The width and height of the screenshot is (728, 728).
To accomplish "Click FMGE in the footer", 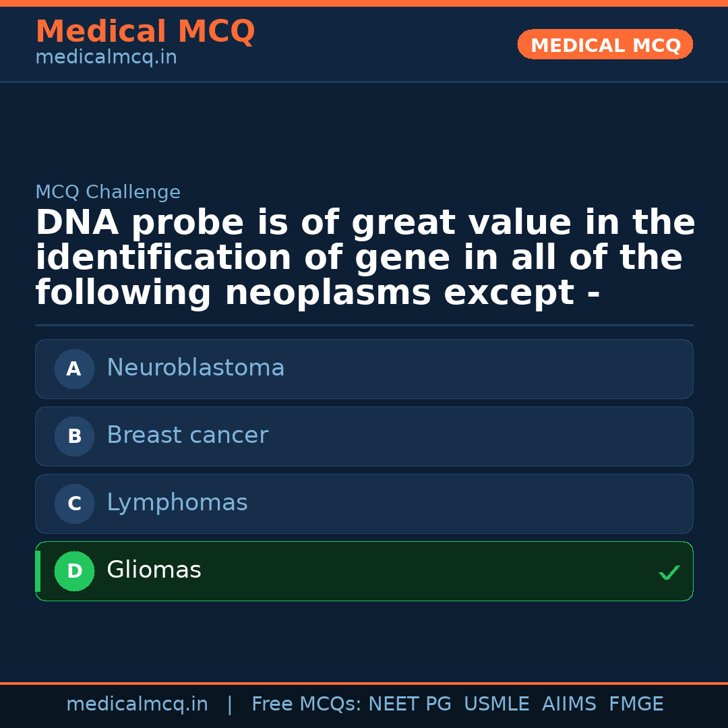I will (636, 704).
